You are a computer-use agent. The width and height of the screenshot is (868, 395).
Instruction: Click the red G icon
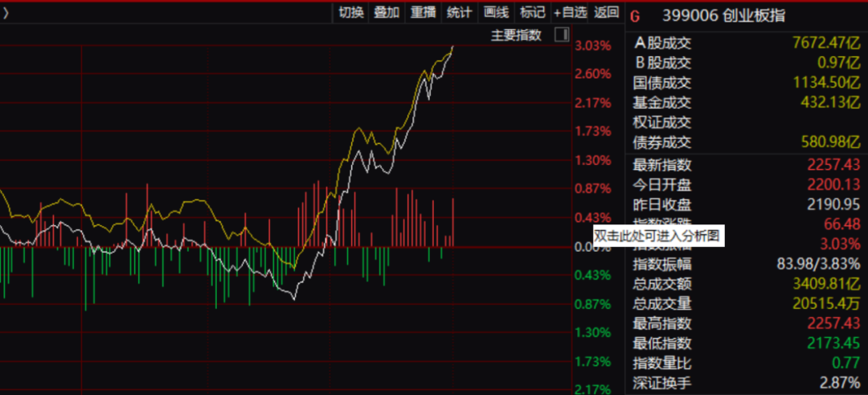(x=635, y=17)
